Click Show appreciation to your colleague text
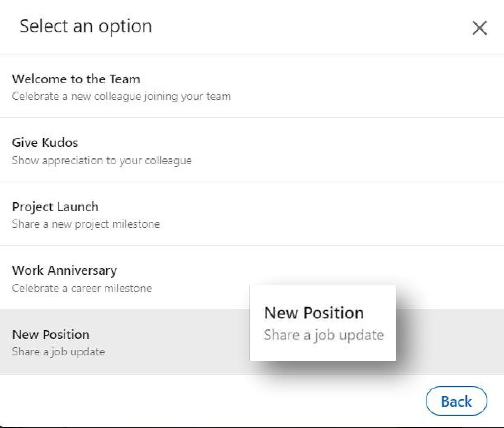504x428 pixels. pyautogui.click(x=102, y=160)
